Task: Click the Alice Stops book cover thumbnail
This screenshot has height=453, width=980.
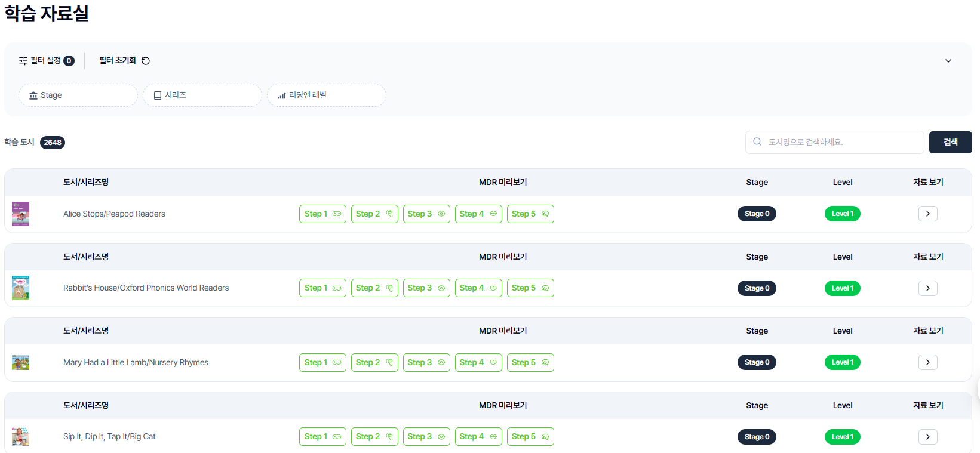Action: click(21, 214)
